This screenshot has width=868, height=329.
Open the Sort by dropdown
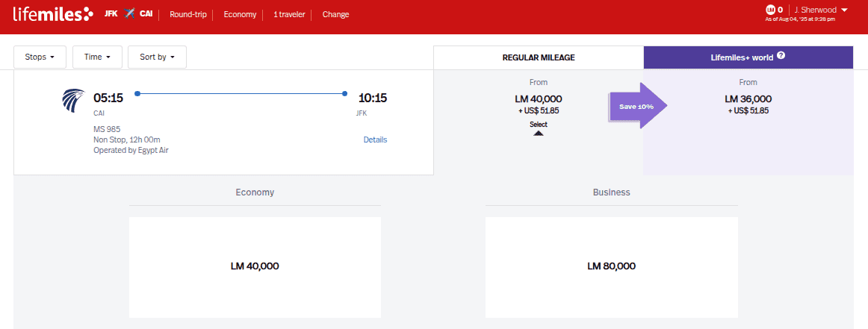(157, 57)
